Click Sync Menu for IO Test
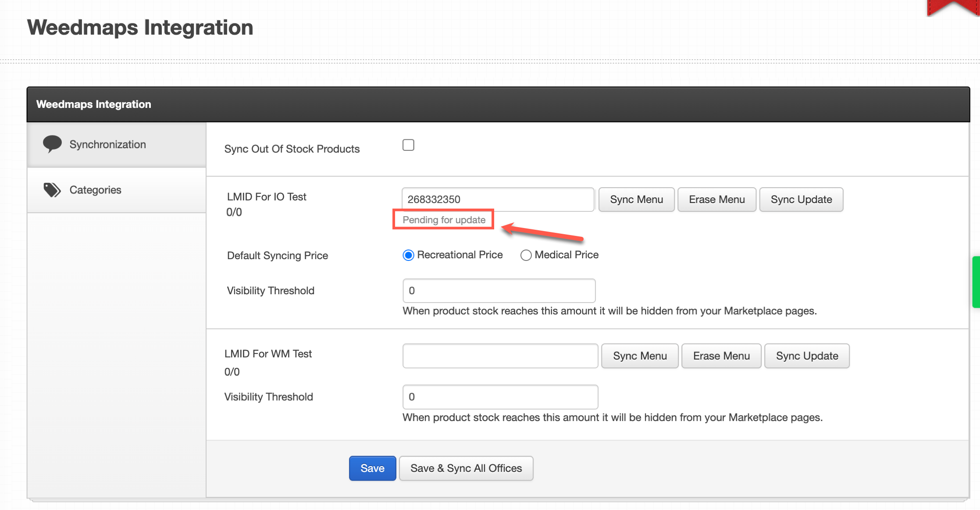 tap(636, 200)
